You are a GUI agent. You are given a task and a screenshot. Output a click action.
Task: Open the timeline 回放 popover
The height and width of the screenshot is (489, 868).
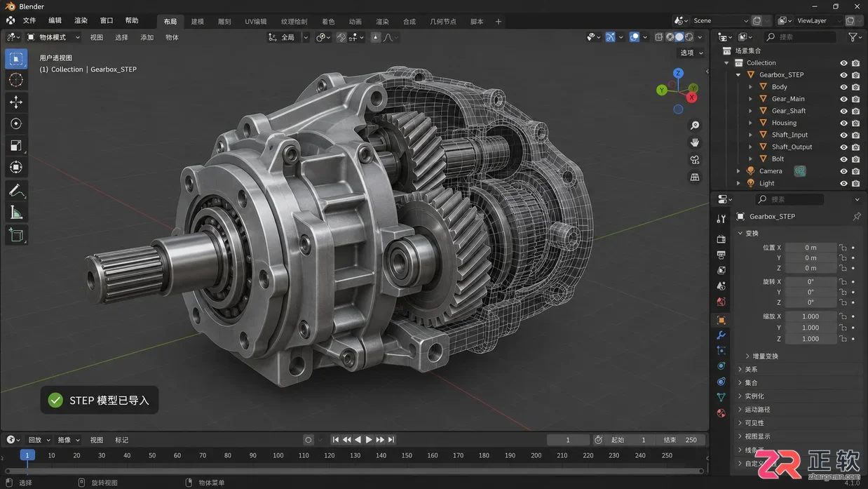[39, 440]
